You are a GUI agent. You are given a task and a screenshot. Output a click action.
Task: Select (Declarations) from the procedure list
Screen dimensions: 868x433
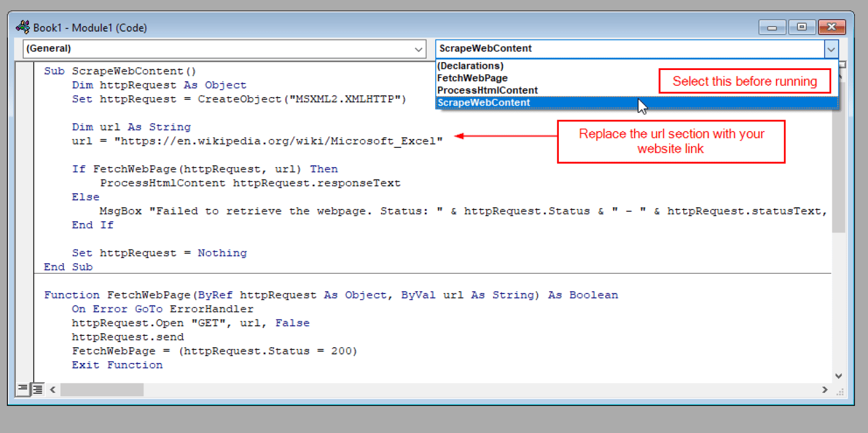(x=470, y=66)
